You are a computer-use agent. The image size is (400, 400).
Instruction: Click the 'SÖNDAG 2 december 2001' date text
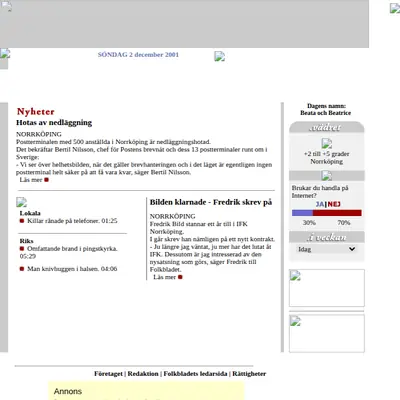[x=138, y=55]
